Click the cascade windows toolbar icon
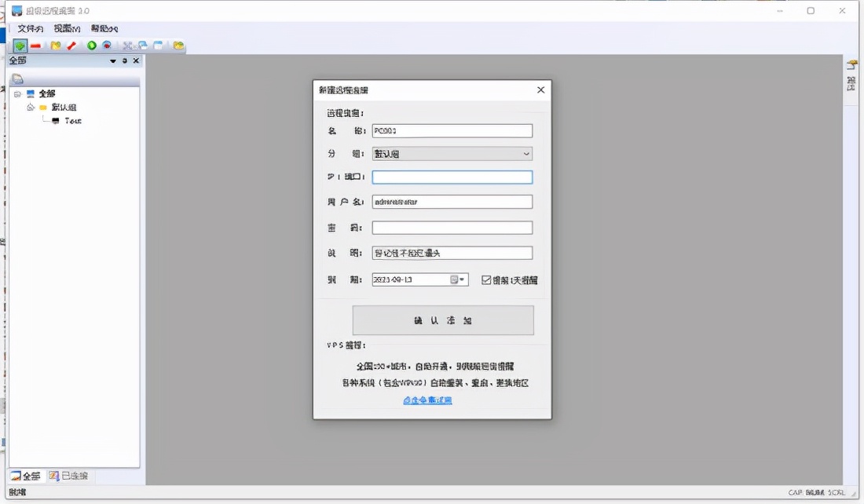This screenshot has height=504, width=864. click(x=143, y=46)
